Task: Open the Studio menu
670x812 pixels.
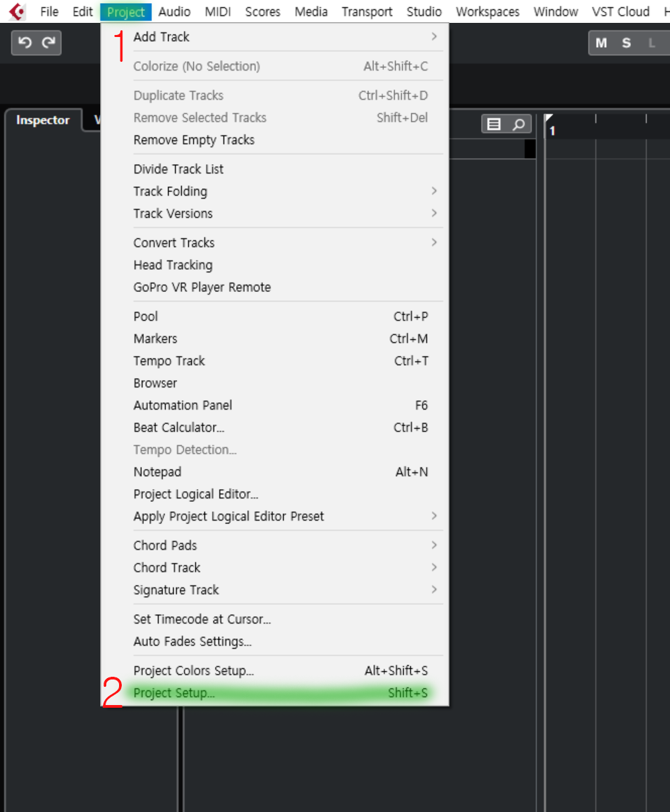Action: point(424,11)
